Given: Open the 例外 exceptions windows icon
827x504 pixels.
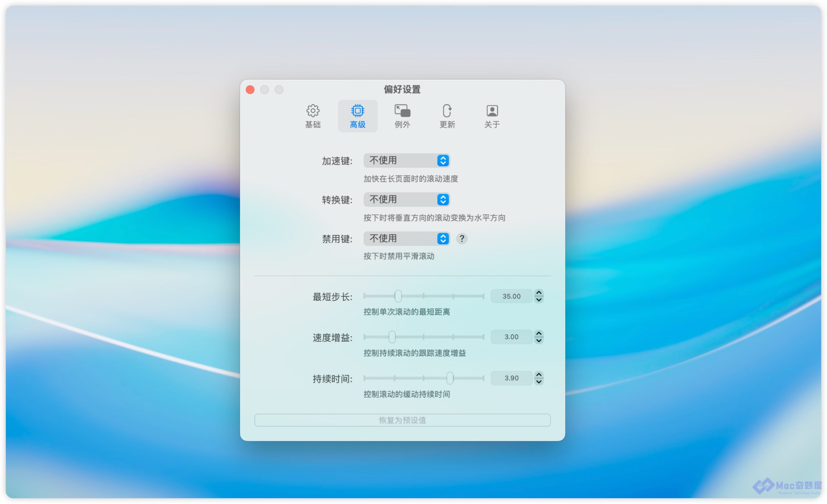Looking at the screenshot, I should point(402,111).
